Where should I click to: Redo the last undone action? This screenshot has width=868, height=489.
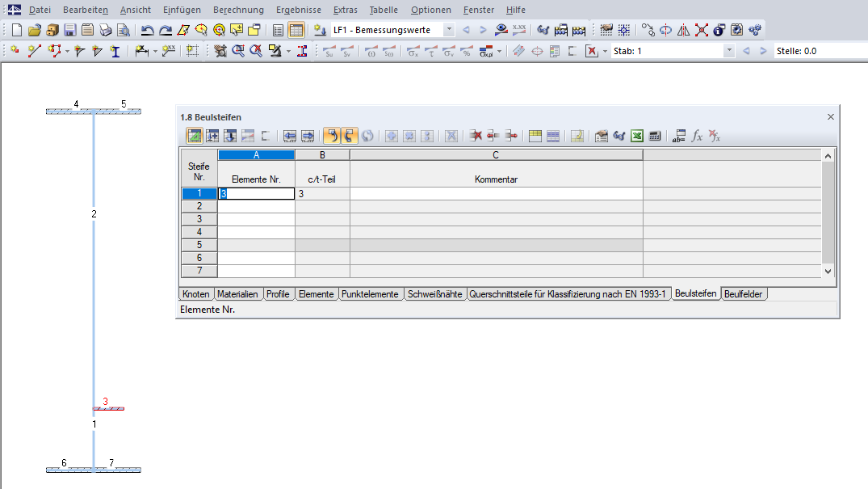165,30
